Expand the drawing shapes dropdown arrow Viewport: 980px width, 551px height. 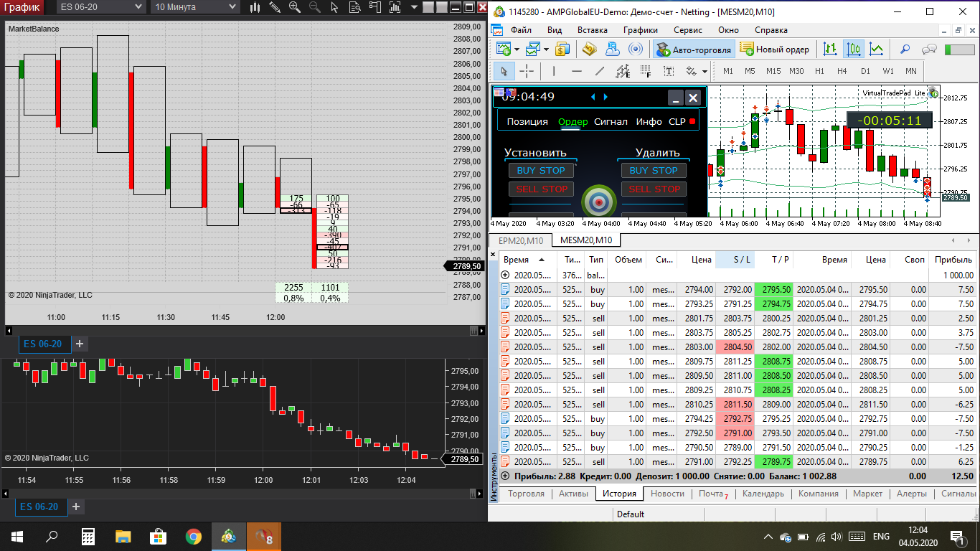tap(705, 72)
